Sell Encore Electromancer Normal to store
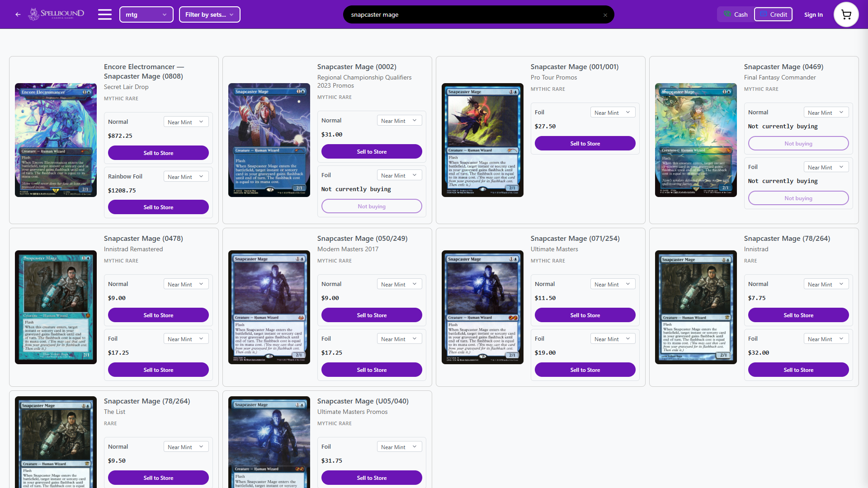The width and height of the screenshot is (868, 488). 158,153
